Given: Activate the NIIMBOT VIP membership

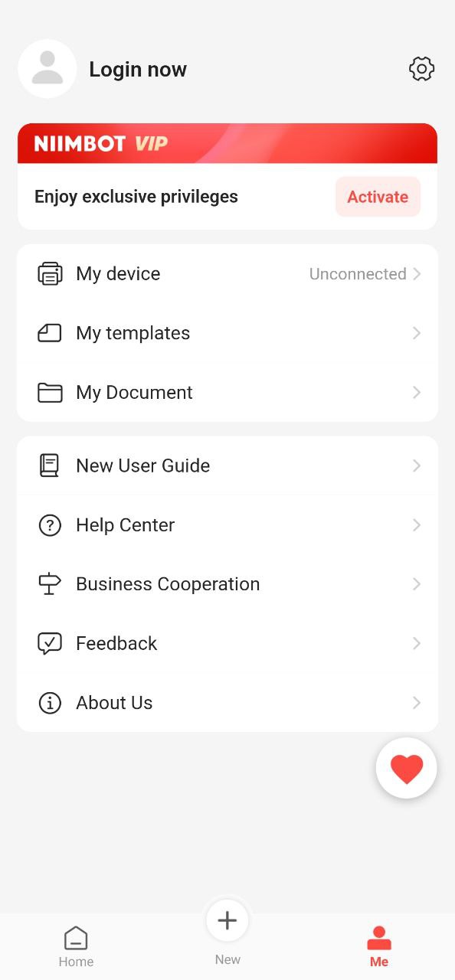Looking at the screenshot, I should 378,197.
